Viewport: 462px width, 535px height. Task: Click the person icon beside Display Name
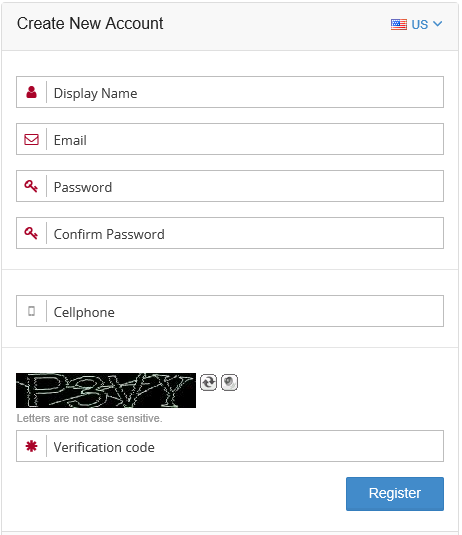[31, 92]
